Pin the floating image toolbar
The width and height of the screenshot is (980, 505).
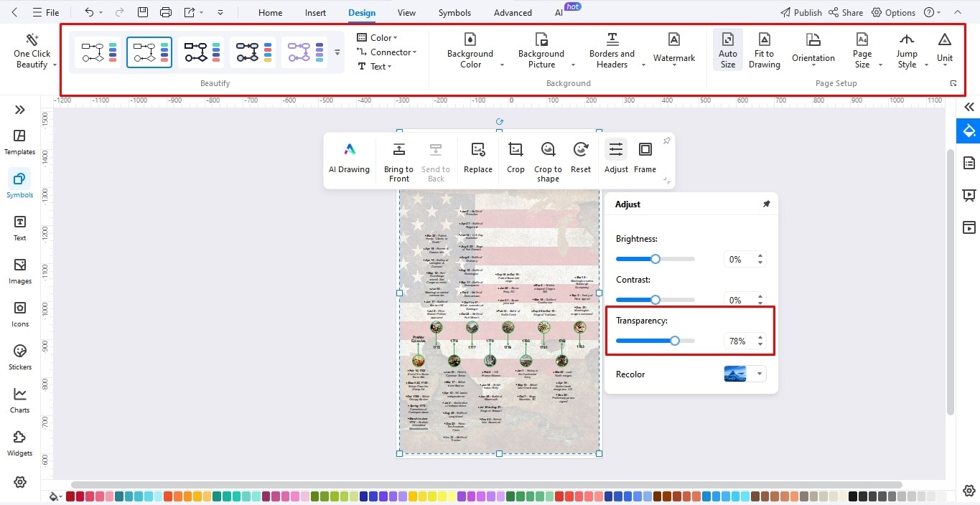tap(666, 141)
